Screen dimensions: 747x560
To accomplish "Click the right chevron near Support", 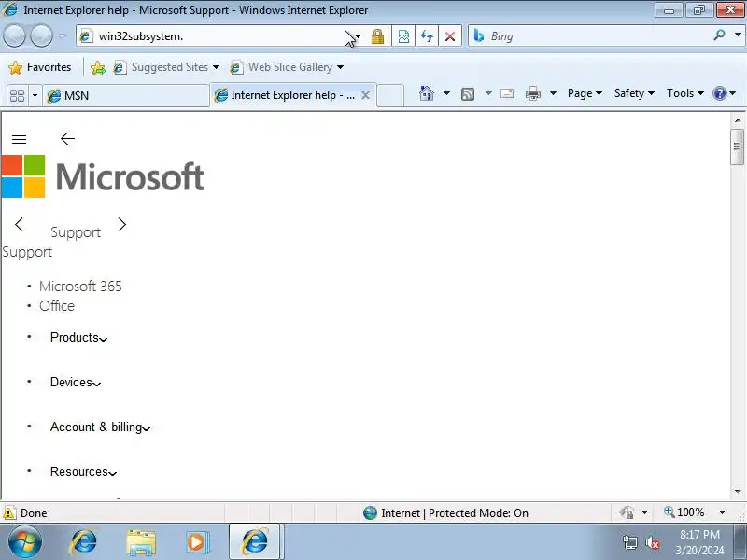I will pos(122,224).
